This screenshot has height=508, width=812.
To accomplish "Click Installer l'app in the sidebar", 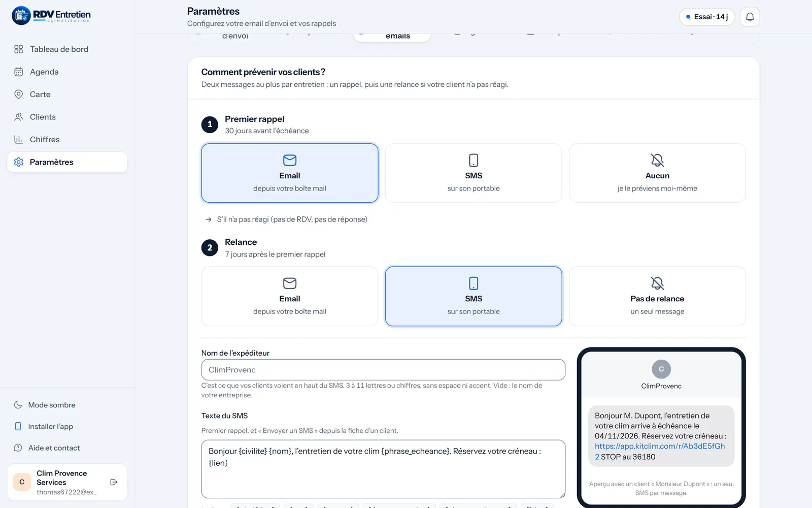I will 67,426.
